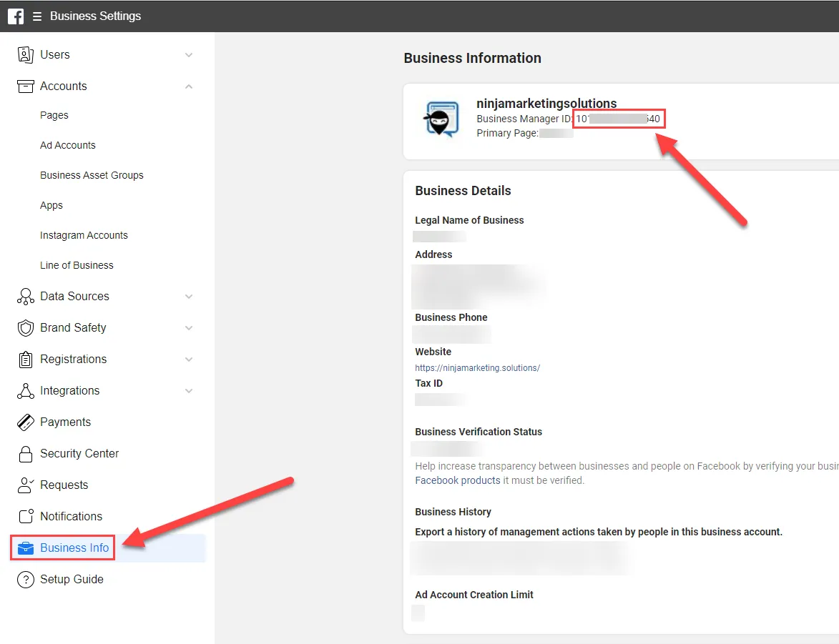Click the Security Center padlock icon

coord(25,454)
